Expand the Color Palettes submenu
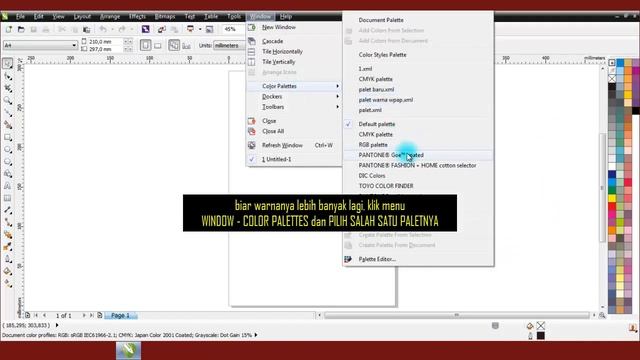The height and width of the screenshot is (360, 640). click(x=294, y=86)
